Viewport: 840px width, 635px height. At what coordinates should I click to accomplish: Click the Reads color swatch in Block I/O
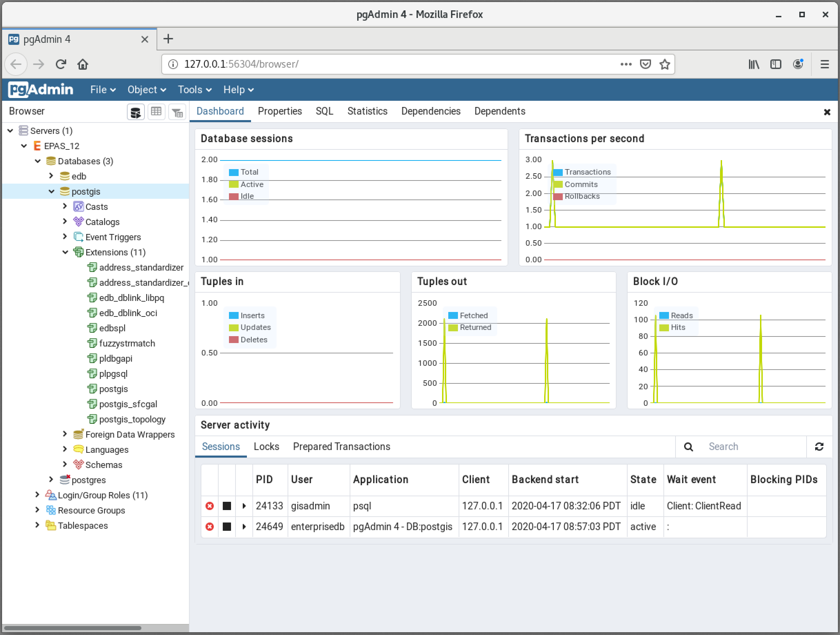point(664,315)
